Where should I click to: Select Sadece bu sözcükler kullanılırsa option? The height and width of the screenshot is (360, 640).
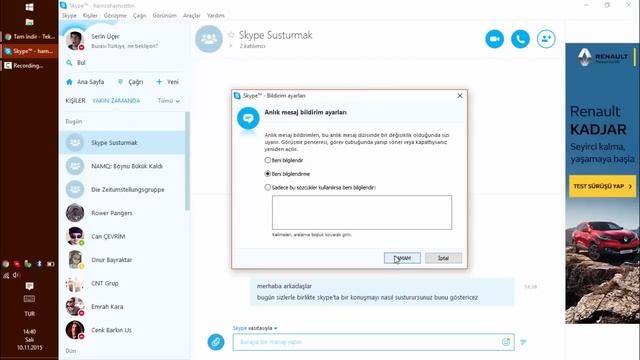[x=268, y=187]
